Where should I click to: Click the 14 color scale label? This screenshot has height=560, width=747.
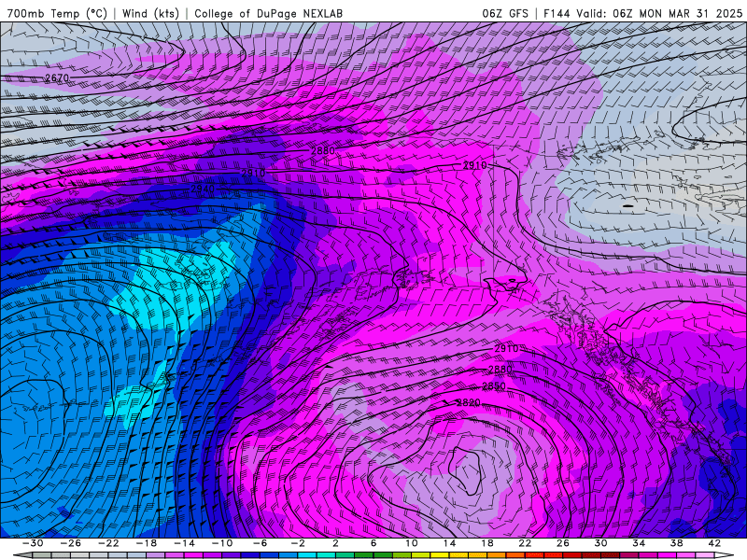point(449,543)
